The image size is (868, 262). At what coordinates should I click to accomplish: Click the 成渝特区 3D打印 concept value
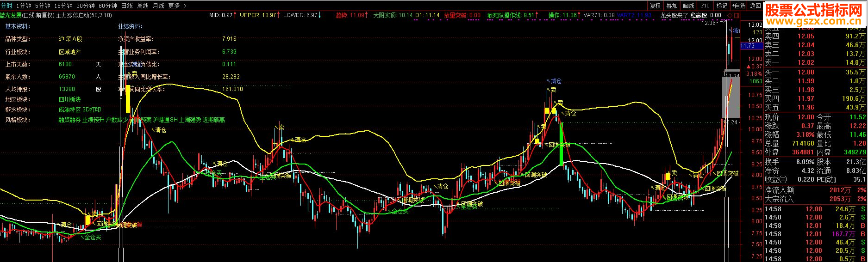tap(80, 110)
